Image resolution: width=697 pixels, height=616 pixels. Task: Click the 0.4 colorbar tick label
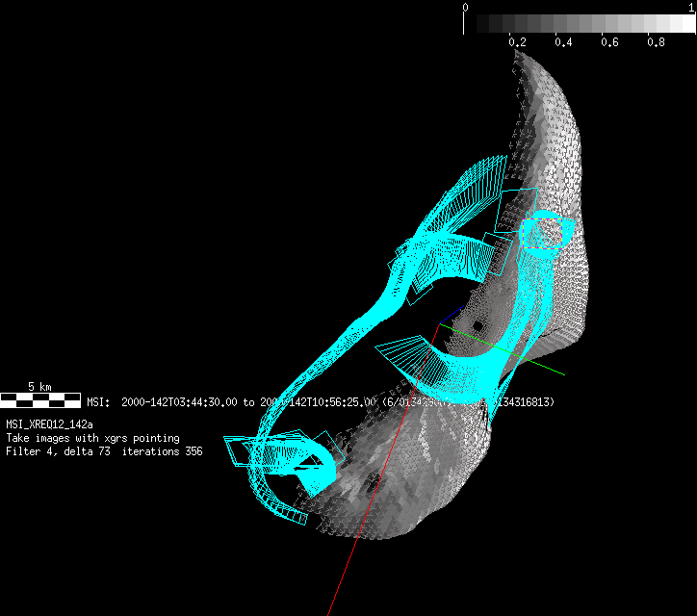coord(563,42)
